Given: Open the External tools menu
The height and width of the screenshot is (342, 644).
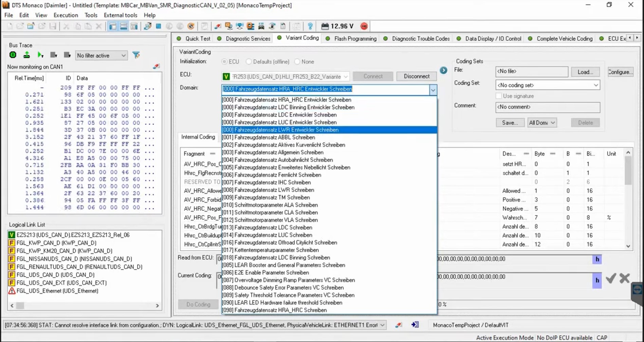Looking at the screenshot, I should tap(121, 15).
